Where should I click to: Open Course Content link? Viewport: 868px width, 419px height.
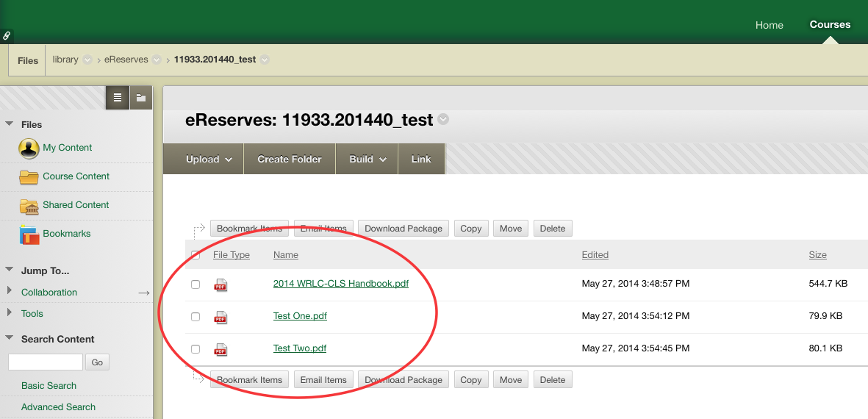click(x=76, y=176)
